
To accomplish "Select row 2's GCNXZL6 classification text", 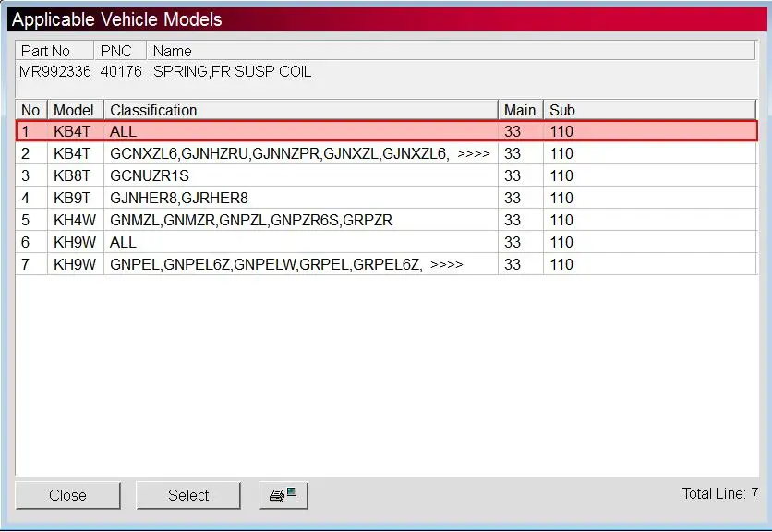I will pyautogui.click(x=143, y=153).
